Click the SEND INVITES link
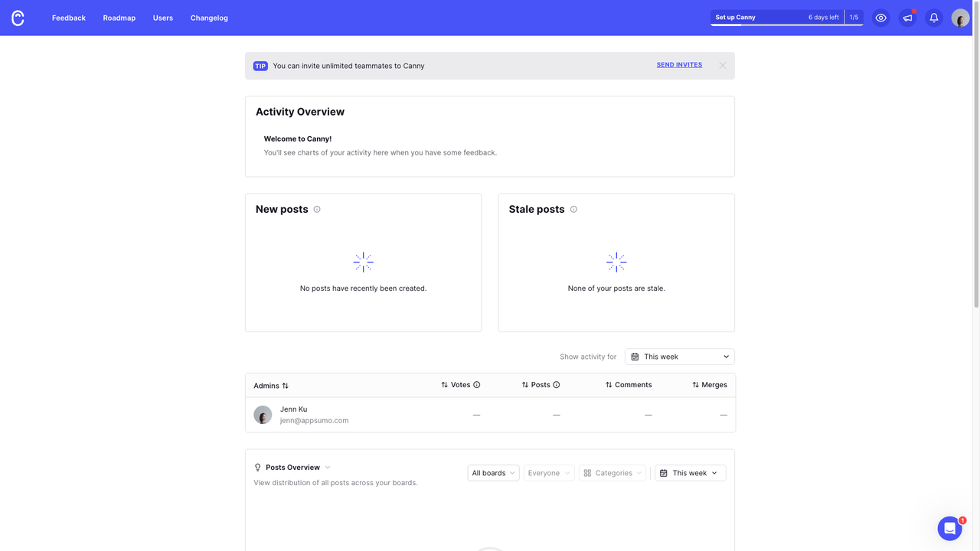Screen dimensions: 980x551 [679, 65]
